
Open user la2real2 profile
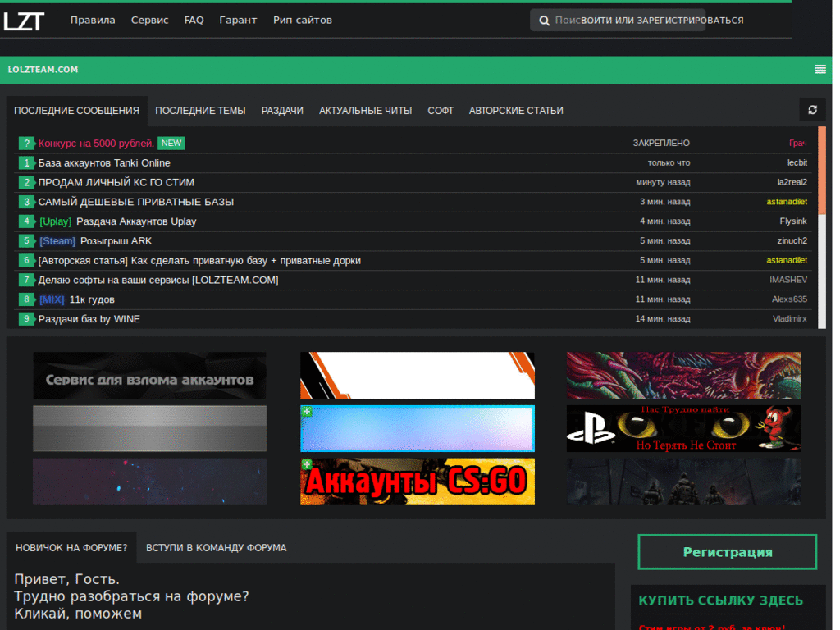click(x=792, y=182)
